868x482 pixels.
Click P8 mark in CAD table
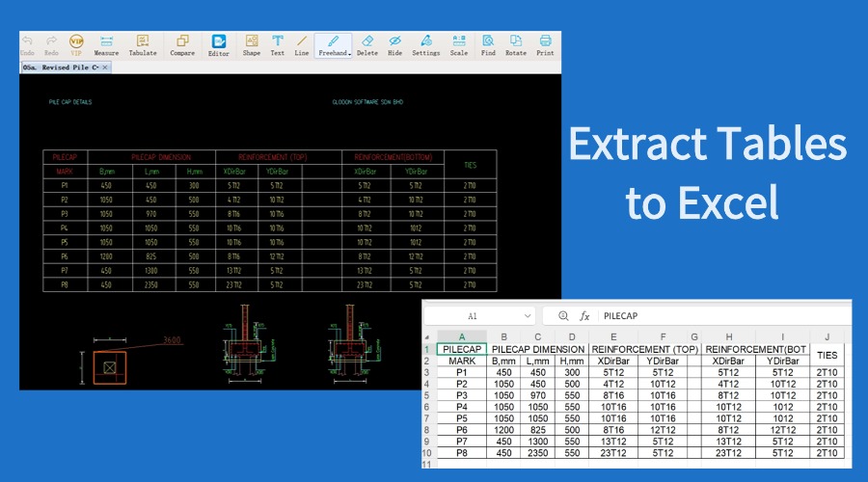pos(65,285)
